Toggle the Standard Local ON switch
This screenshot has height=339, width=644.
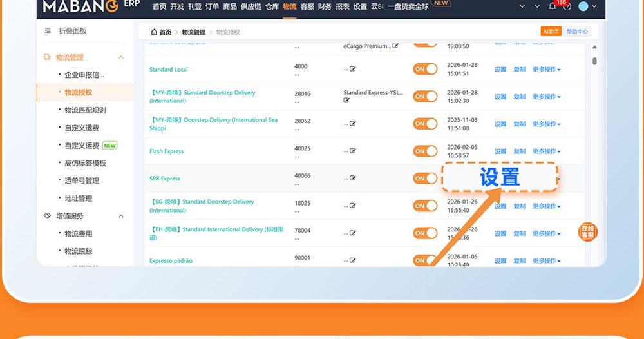point(425,69)
